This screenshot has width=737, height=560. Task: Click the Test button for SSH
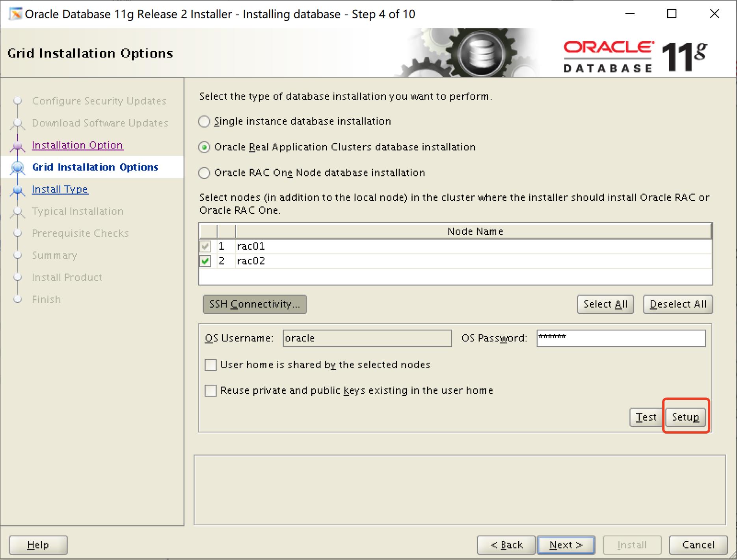[x=646, y=417]
